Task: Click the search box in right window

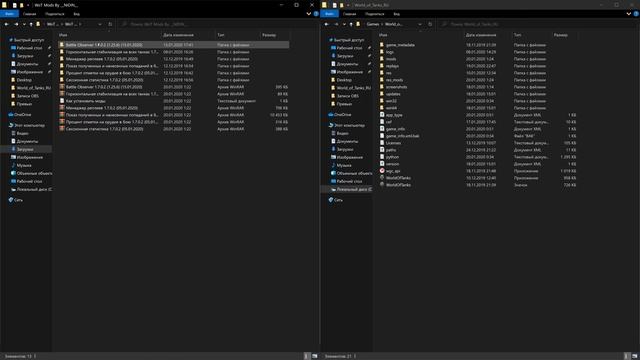Action: 539,24
